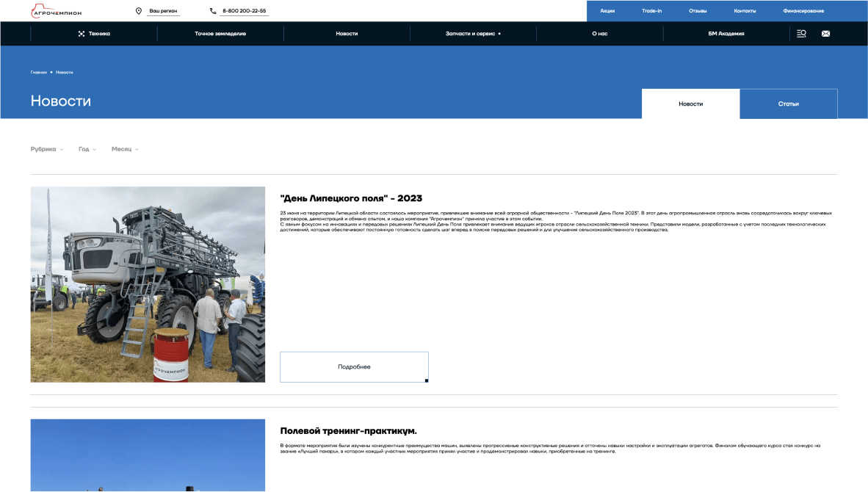Viewport: 868px width, 492px height.
Task: Open the Точное земледелие menu item
Action: click(220, 34)
